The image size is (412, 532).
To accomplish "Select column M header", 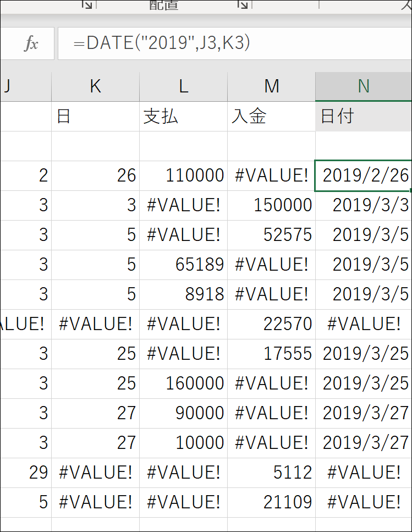I will (271, 86).
